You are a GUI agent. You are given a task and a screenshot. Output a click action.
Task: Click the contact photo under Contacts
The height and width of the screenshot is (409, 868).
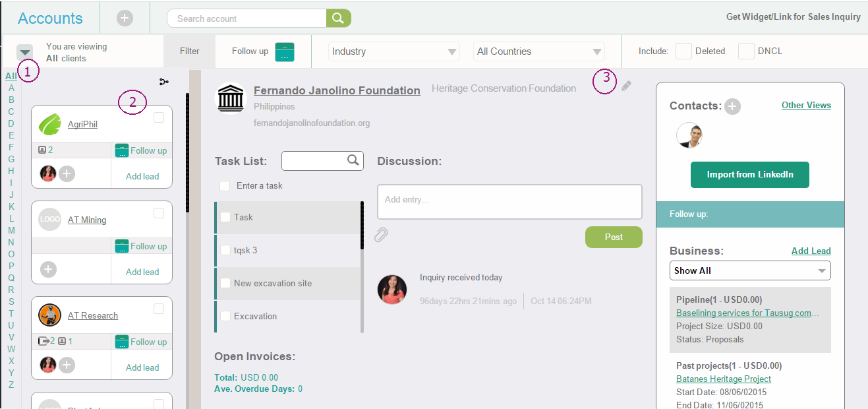pyautogui.click(x=689, y=135)
